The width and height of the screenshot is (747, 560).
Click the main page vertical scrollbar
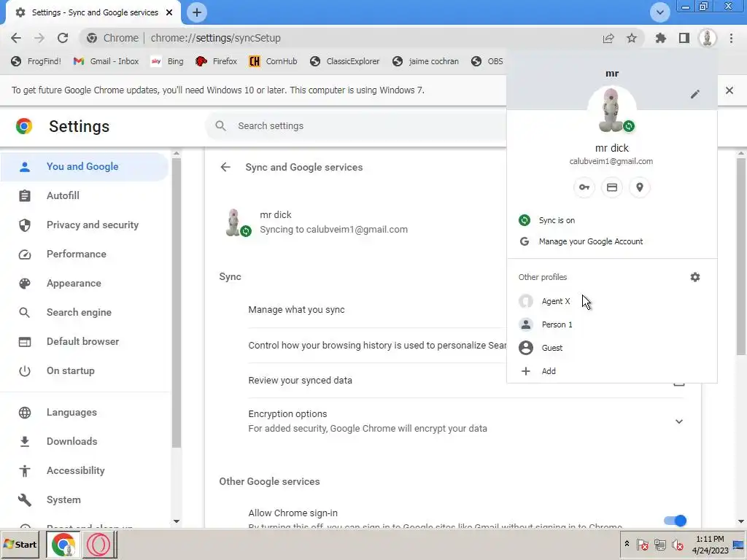coord(741,257)
